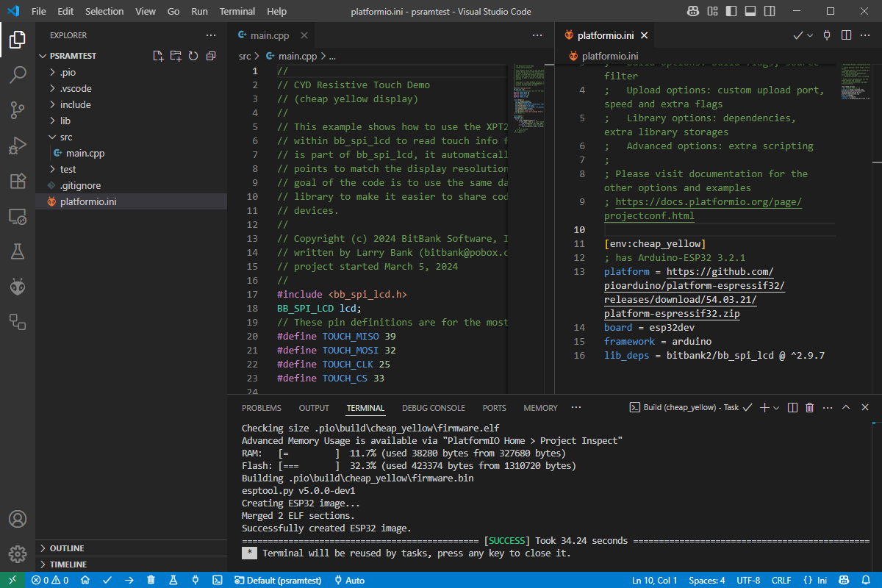882x588 pixels.
Task: Open the docs.platformio.org projectconf link
Action: 703,209
